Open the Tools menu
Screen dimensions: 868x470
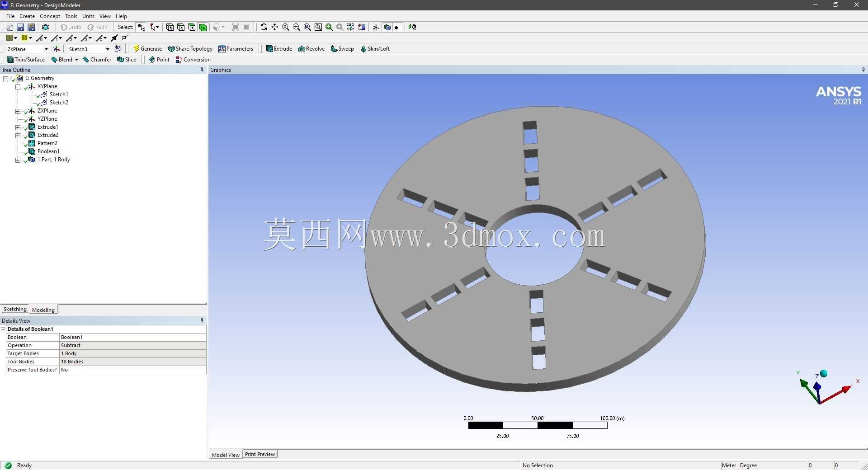point(71,16)
